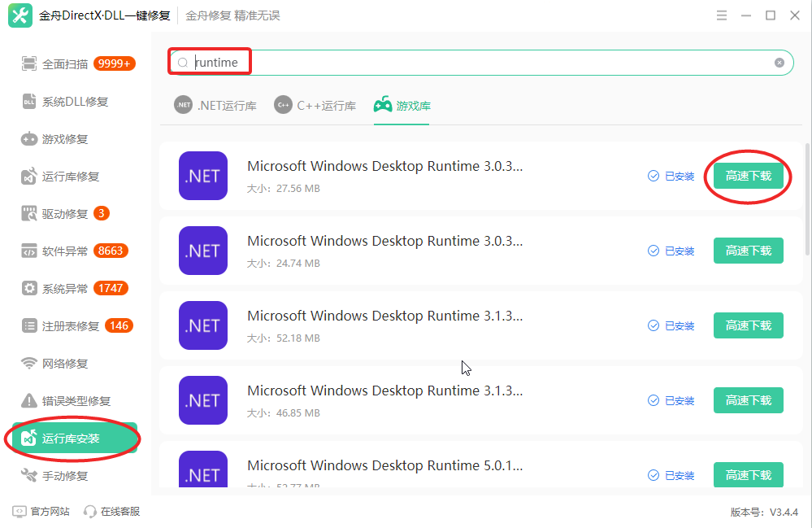
Task: Click the code window icon for 软件异常
Action: pos(29,251)
